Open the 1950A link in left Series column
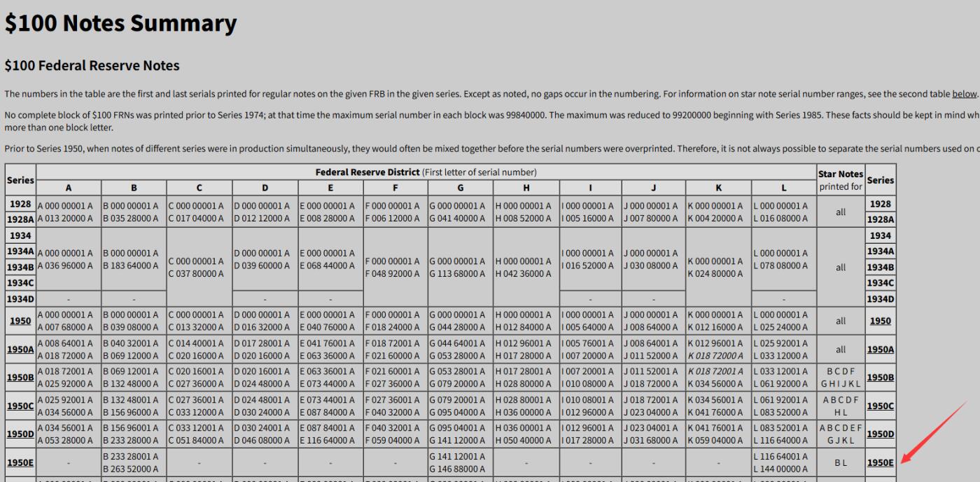The height and width of the screenshot is (482, 980). pyautogui.click(x=20, y=350)
